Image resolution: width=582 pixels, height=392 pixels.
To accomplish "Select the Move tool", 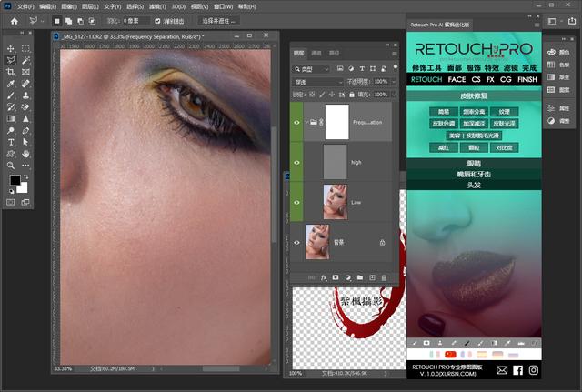I will (x=11, y=48).
